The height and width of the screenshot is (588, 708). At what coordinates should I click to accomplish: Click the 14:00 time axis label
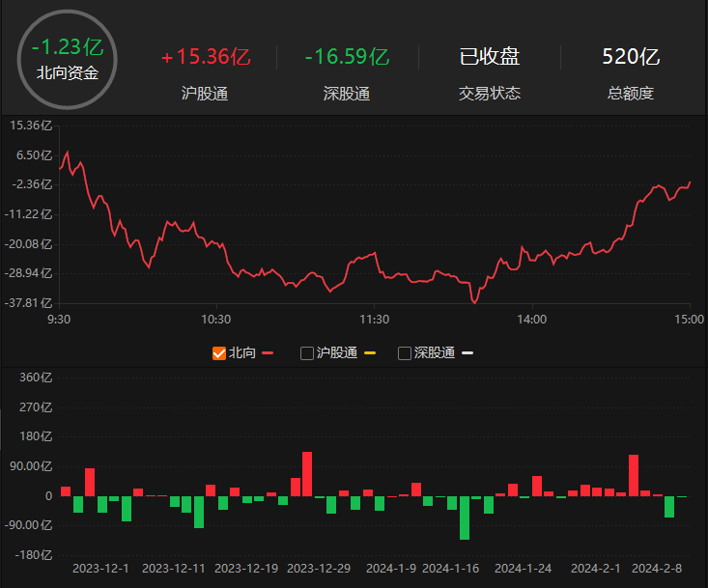tap(532, 320)
